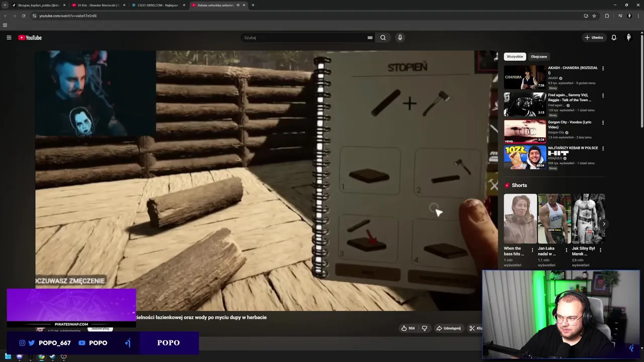Open a new browser tab with plus
This screenshot has height=362, width=644.
click(253, 5)
